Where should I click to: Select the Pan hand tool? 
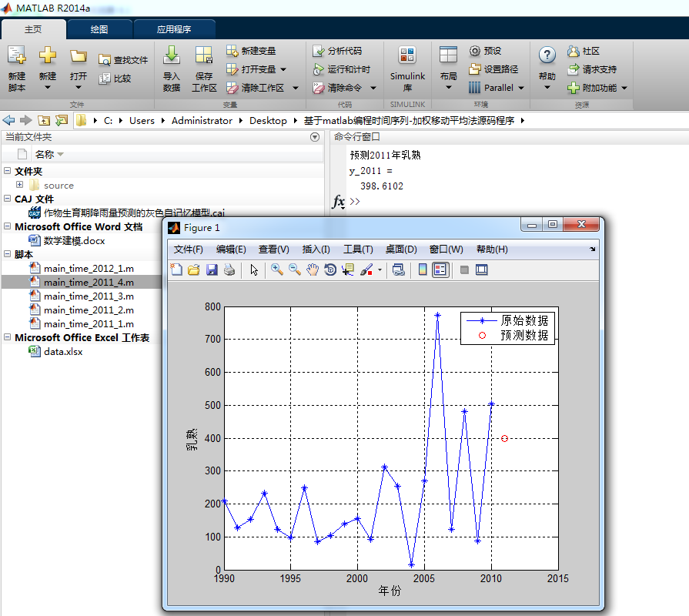313,269
